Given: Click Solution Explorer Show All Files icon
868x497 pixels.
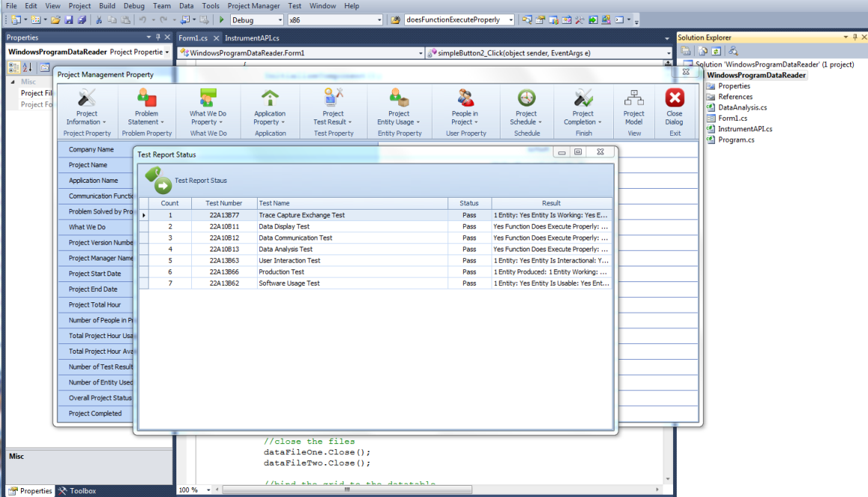Looking at the screenshot, I should coord(702,51).
